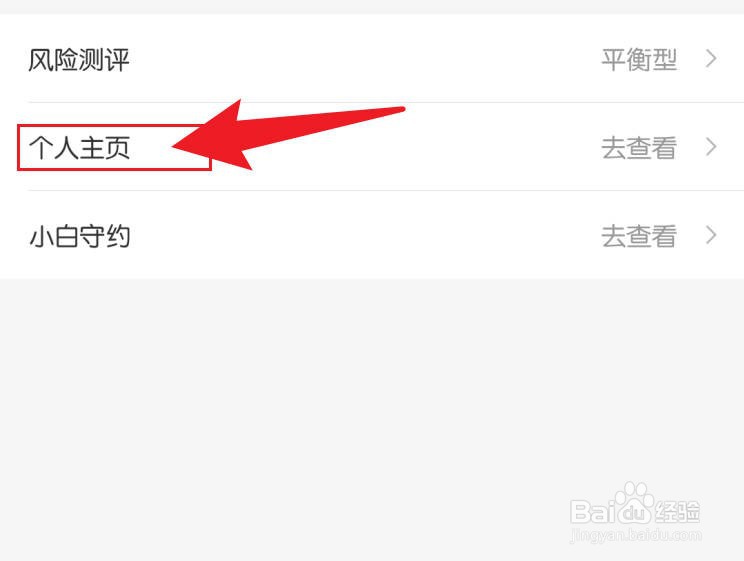Click the 经验 text in the watermark
The height and width of the screenshot is (561, 744).
(677, 512)
